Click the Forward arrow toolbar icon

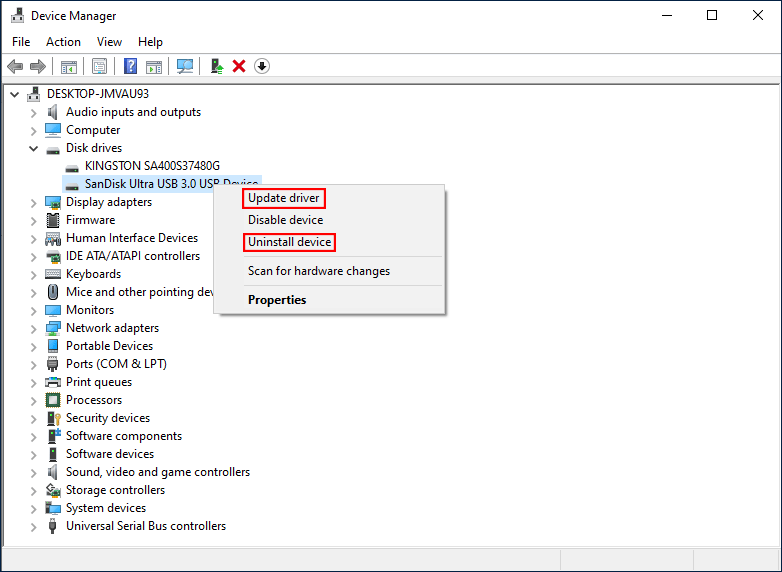tap(38, 66)
